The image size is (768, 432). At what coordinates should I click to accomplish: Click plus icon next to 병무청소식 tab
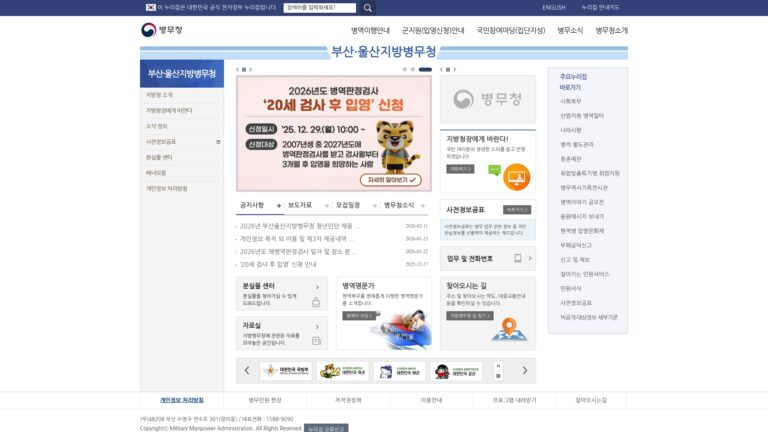coord(423,206)
